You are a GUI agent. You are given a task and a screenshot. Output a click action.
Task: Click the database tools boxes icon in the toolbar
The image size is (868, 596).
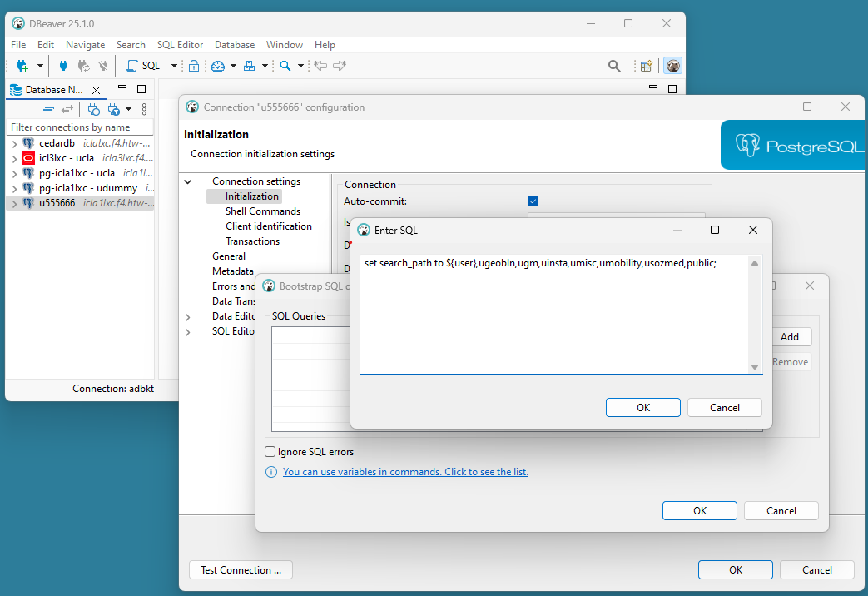point(249,66)
